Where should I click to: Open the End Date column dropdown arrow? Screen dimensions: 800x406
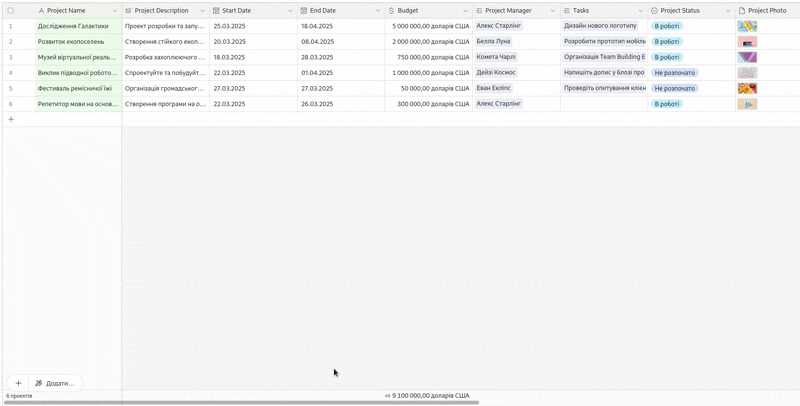click(x=378, y=11)
